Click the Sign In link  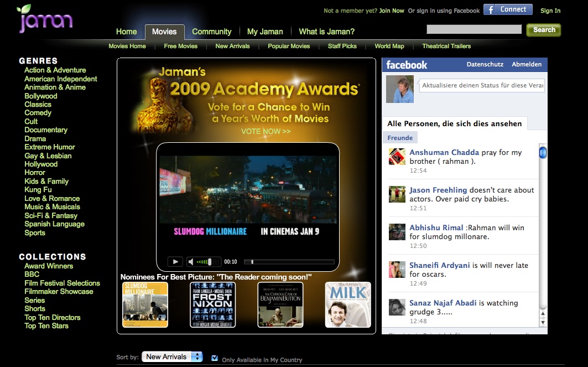click(x=550, y=11)
